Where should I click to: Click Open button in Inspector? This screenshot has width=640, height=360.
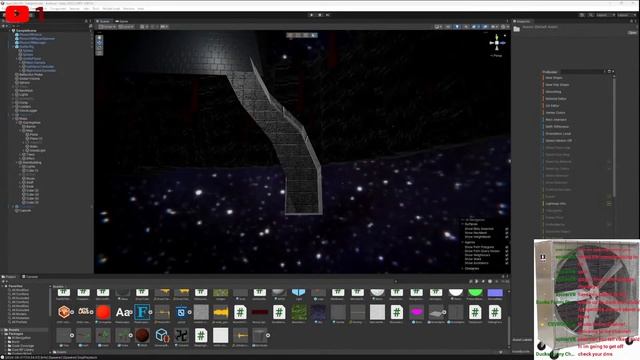pyautogui.click(x=632, y=32)
